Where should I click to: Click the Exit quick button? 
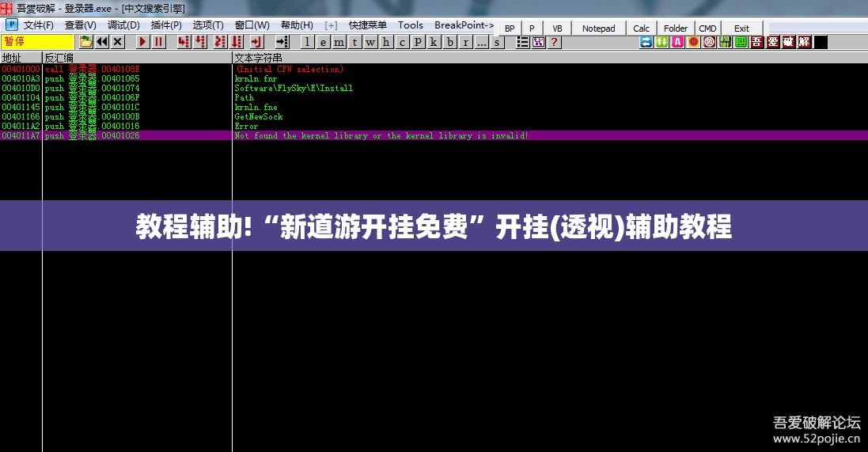point(741,28)
